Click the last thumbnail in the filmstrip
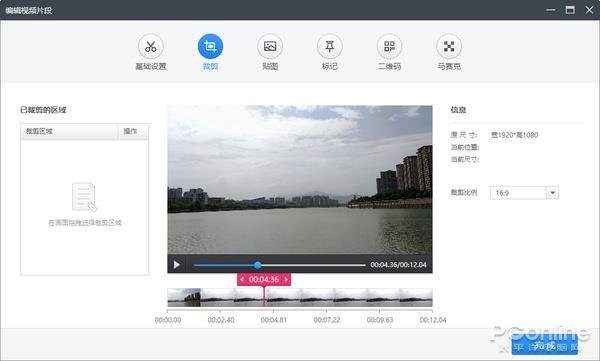Viewport: 600px width, 361px height. click(x=416, y=297)
